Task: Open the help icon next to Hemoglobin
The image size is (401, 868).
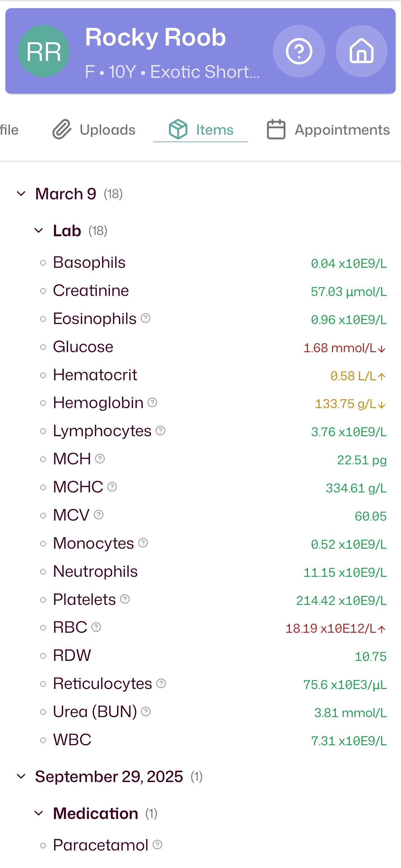Action: (x=152, y=402)
